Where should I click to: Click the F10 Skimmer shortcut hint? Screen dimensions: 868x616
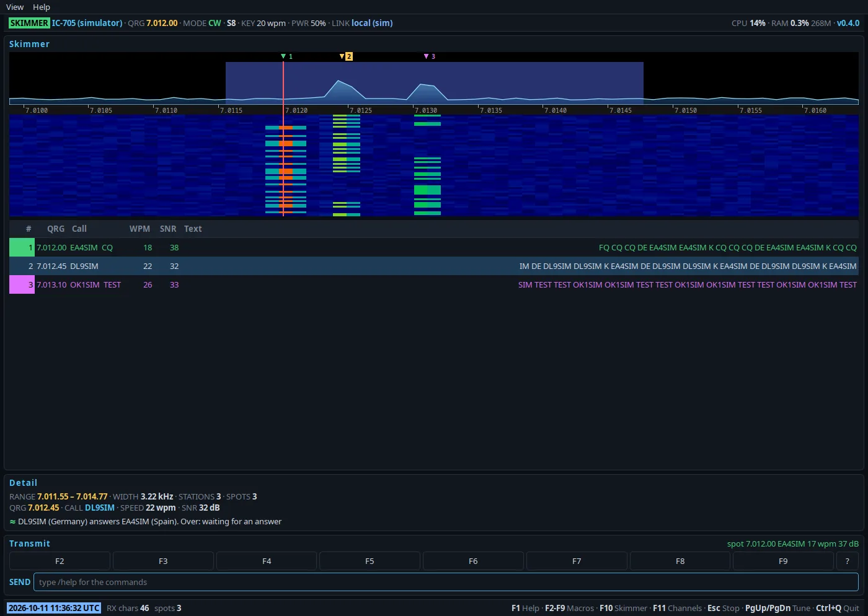(x=624, y=608)
